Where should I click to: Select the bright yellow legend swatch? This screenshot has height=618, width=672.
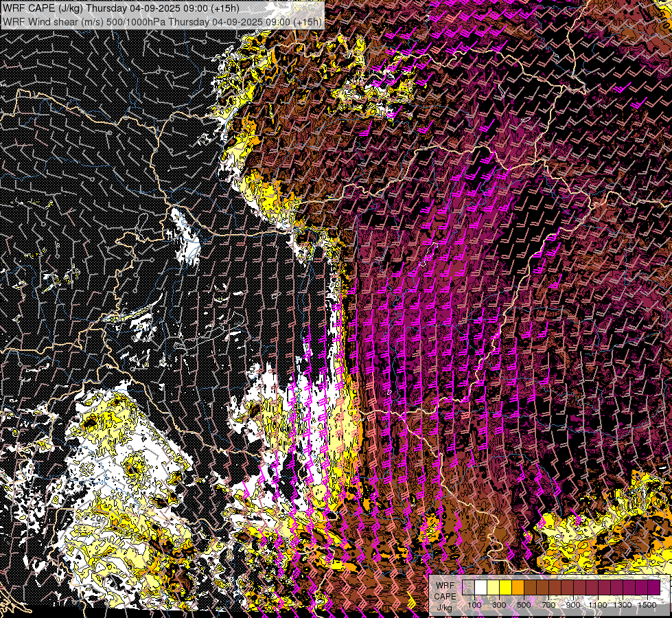pyautogui.click(x=506, y=587)
